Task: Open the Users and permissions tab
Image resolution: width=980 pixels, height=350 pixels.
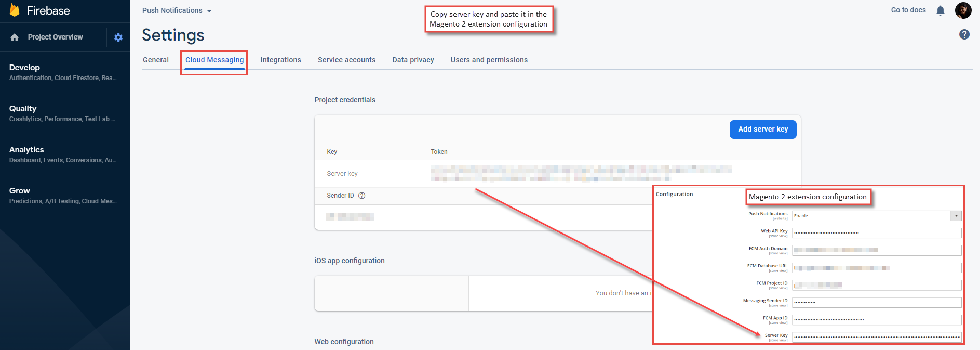Action: 489,60
